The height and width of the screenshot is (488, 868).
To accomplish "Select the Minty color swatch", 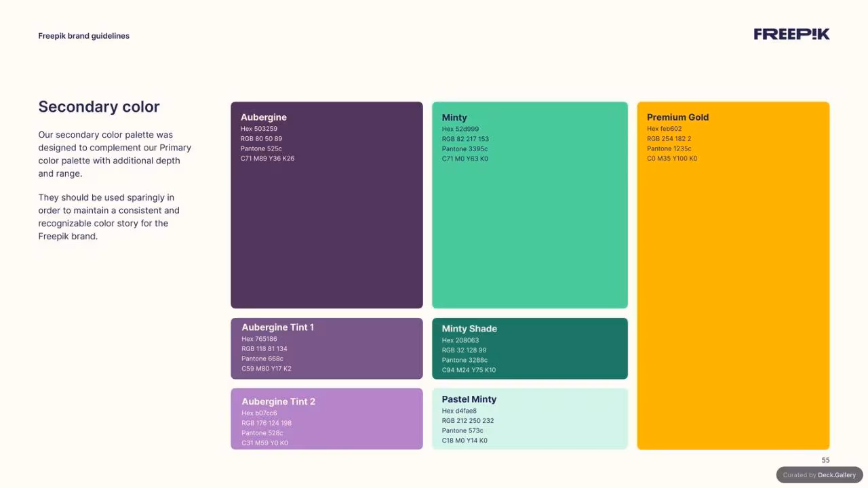I will (530, 205).
